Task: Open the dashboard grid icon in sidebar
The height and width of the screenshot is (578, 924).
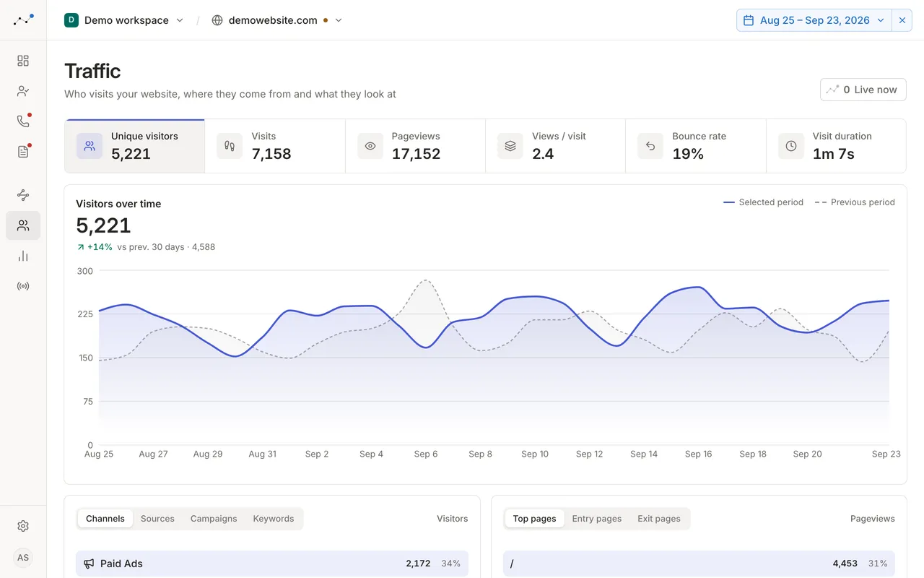Action: click(23, 61)
